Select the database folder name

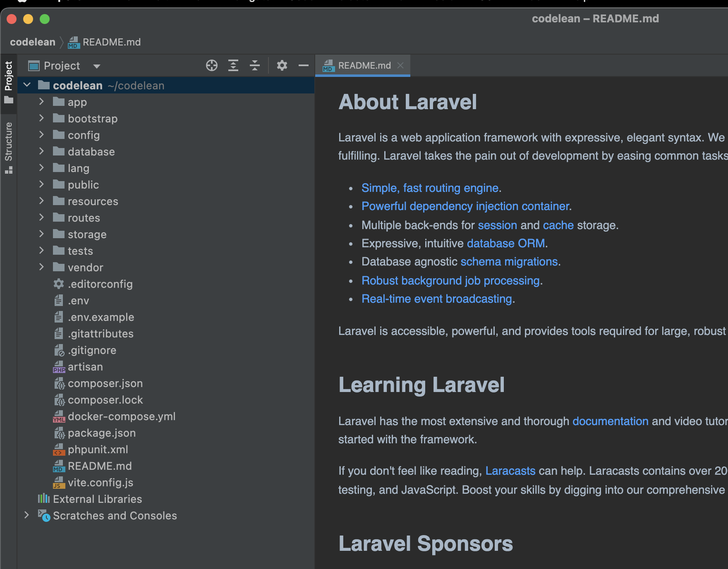coord(91,152)
